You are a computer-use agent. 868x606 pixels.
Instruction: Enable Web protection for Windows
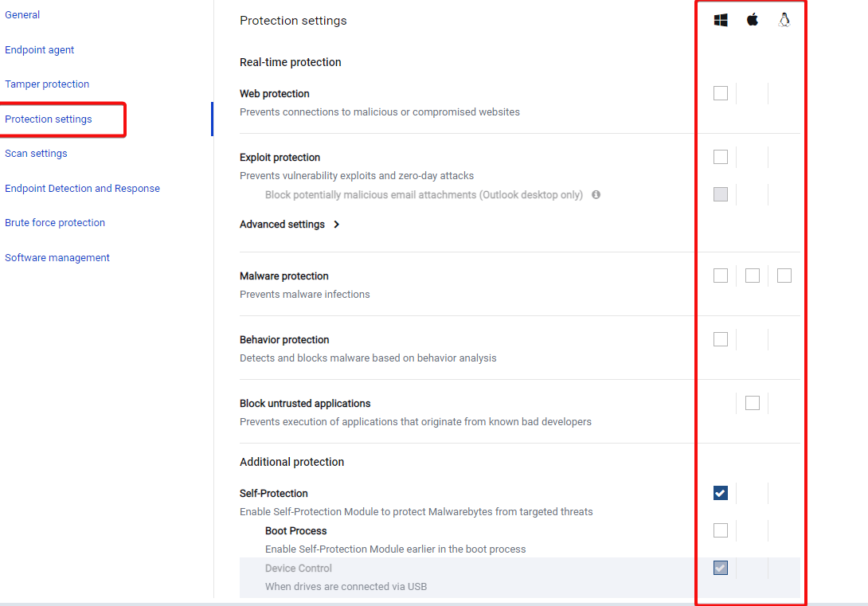tap(721, 93)
